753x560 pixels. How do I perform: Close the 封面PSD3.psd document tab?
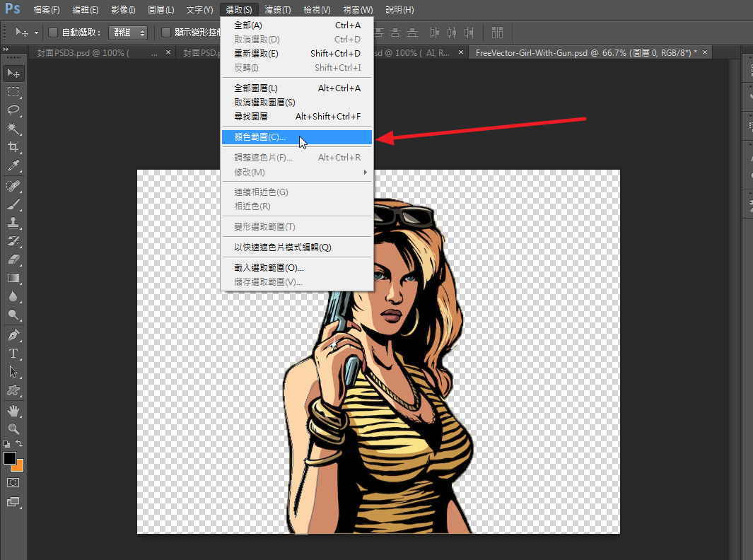(168, 52)
